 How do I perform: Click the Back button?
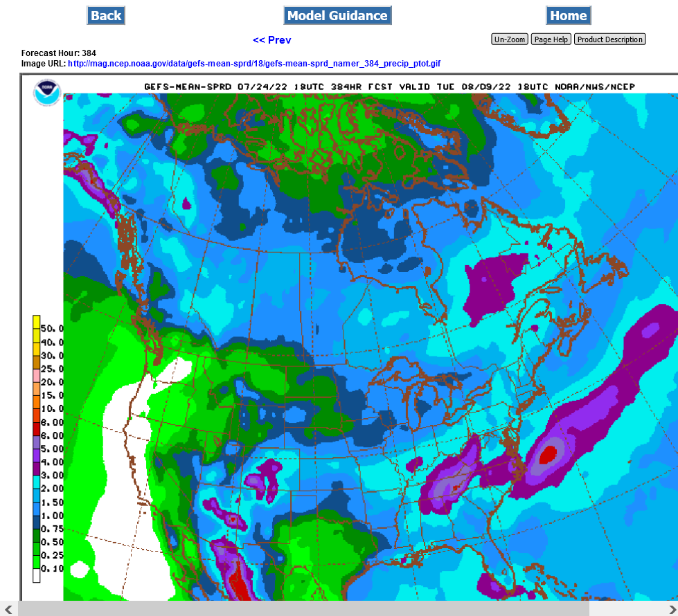(106, 15)
